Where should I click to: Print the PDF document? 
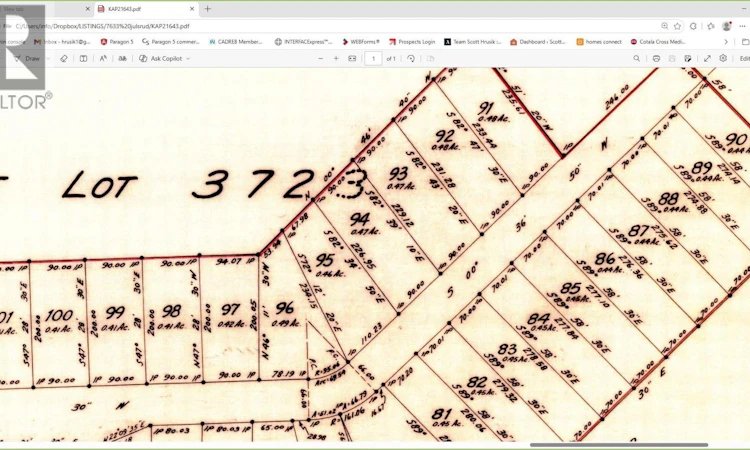(x=656, y=58)
